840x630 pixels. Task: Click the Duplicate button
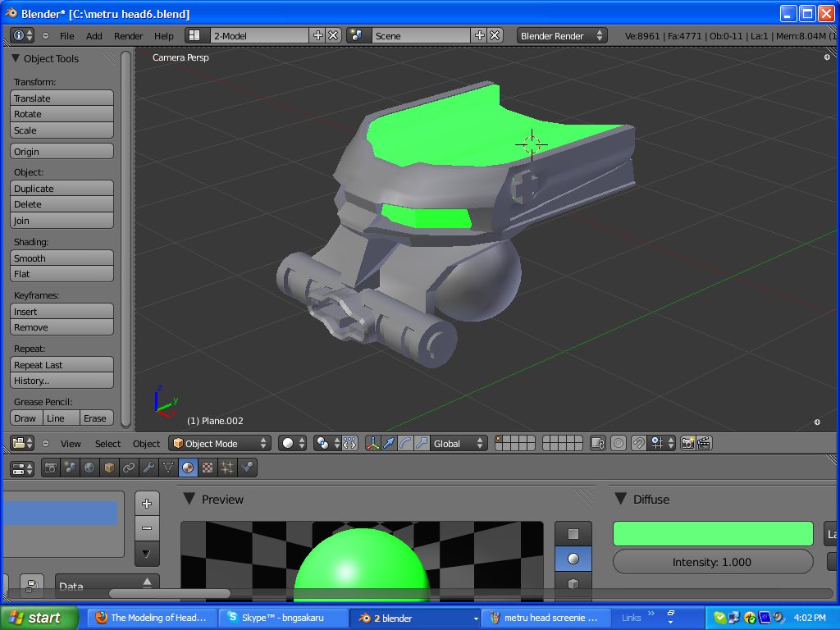(62, 188)
